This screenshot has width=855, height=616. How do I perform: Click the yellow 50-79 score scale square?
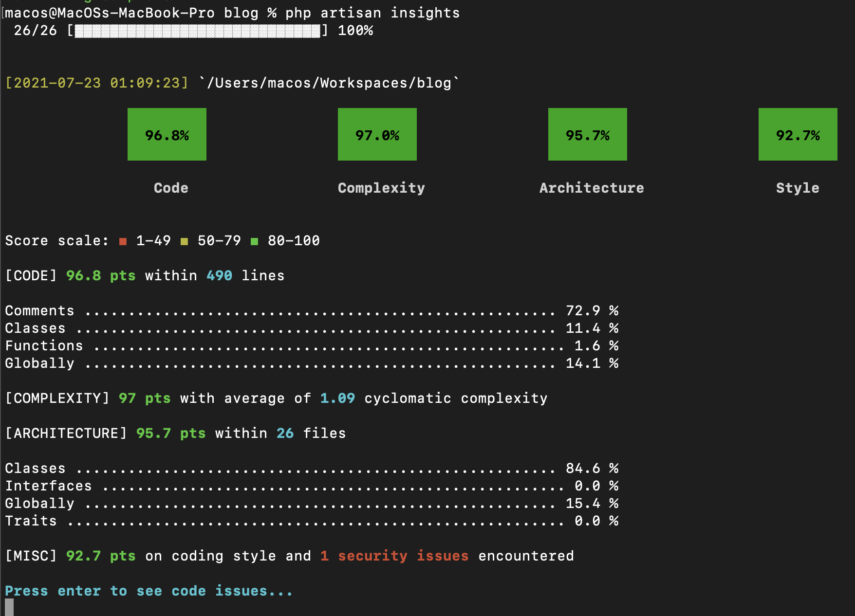pyautogui.click(x=186, y=240)
